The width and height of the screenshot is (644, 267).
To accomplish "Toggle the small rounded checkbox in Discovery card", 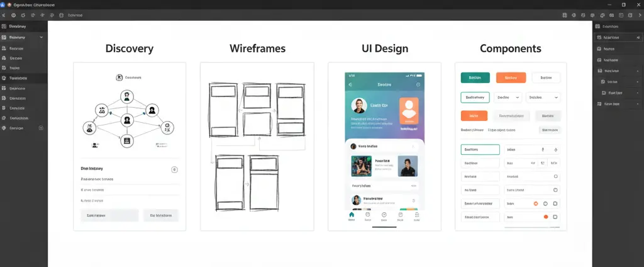I will click(x=174, y=169).
